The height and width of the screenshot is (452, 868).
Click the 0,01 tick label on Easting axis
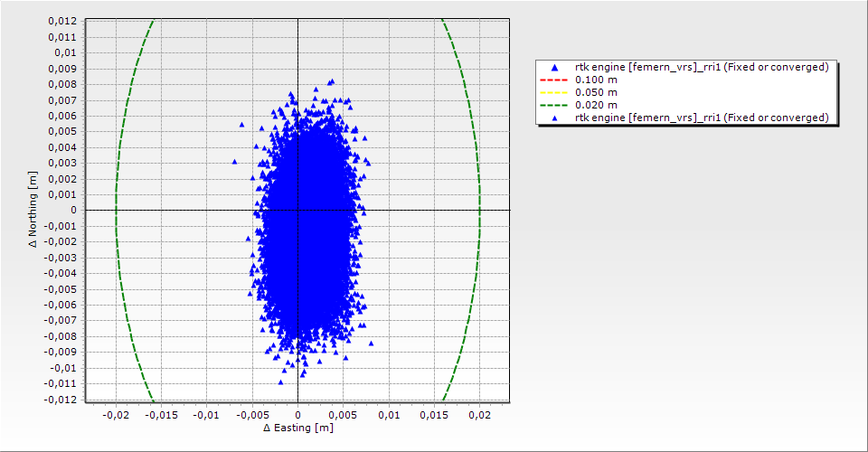click(x=389, y=414)
